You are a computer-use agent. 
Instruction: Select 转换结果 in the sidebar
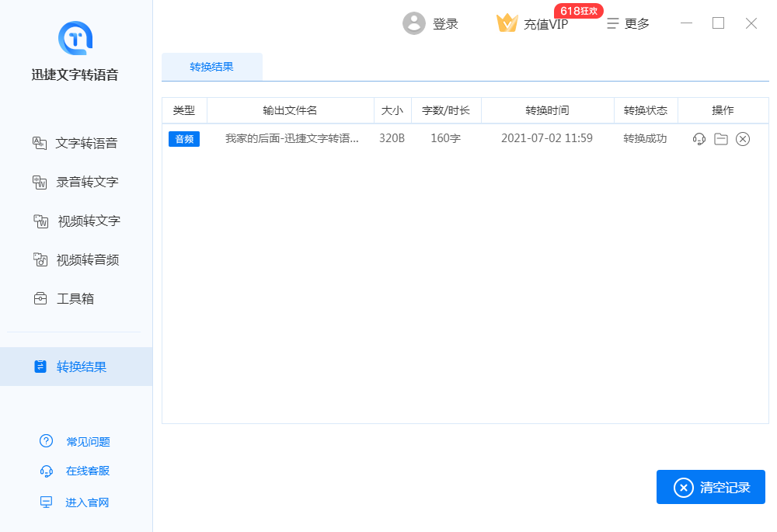(76, 367)
